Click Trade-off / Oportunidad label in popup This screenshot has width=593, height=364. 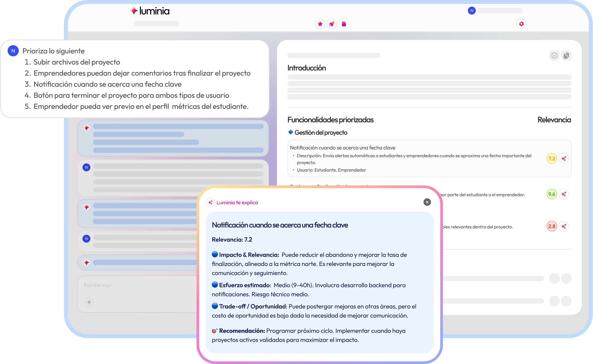[253, 306]
